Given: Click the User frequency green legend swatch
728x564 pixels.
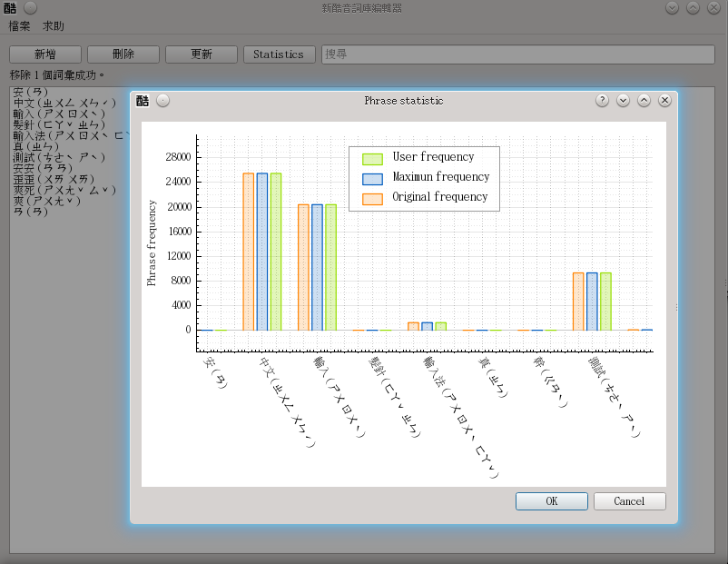Looking at the screenshot, I should (372, 159).
